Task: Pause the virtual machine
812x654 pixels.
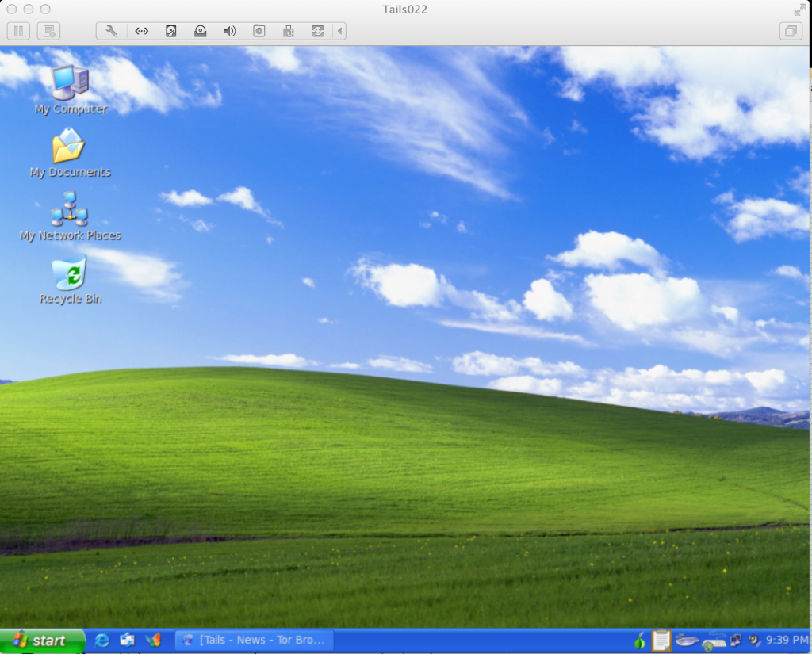Action: tap(18, 31)
